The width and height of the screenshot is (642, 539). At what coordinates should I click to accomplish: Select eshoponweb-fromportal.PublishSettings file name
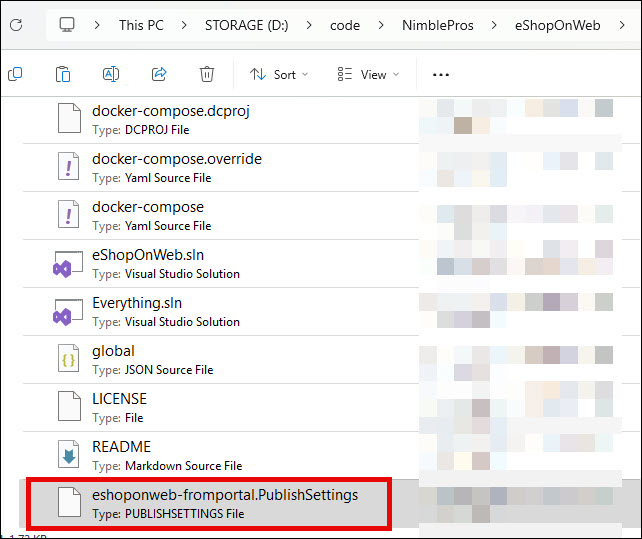pyautogui.click(x=225, y=495)
